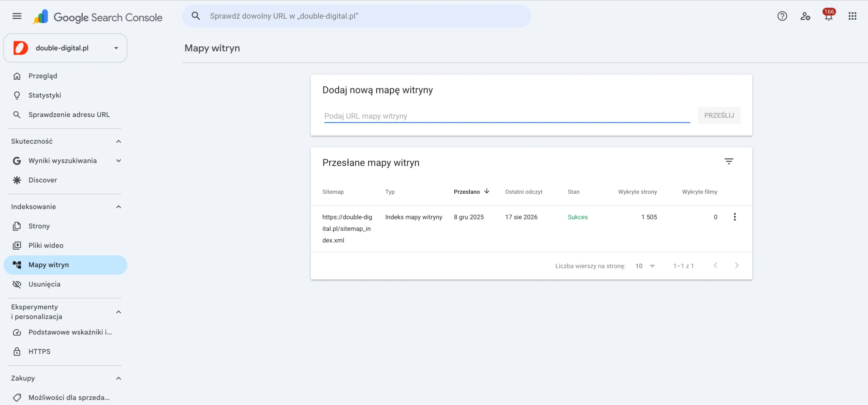Sort table by Sitemap column header
Screen dimensions: 868x405
click(333, 192)
